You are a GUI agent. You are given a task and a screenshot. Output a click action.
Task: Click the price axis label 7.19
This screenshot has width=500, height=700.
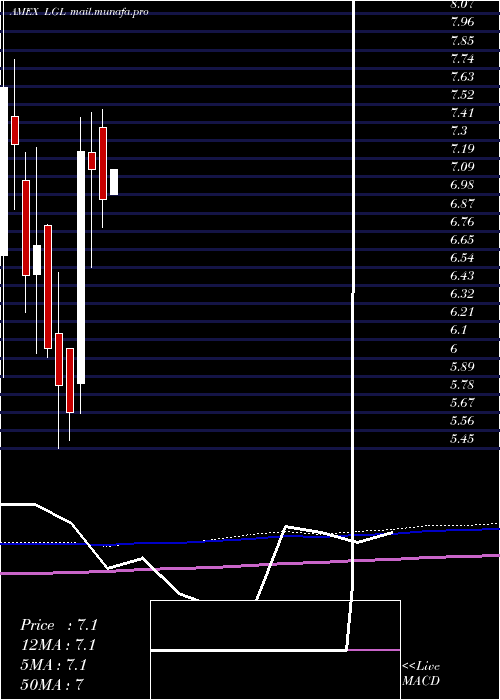pos(462,149)
